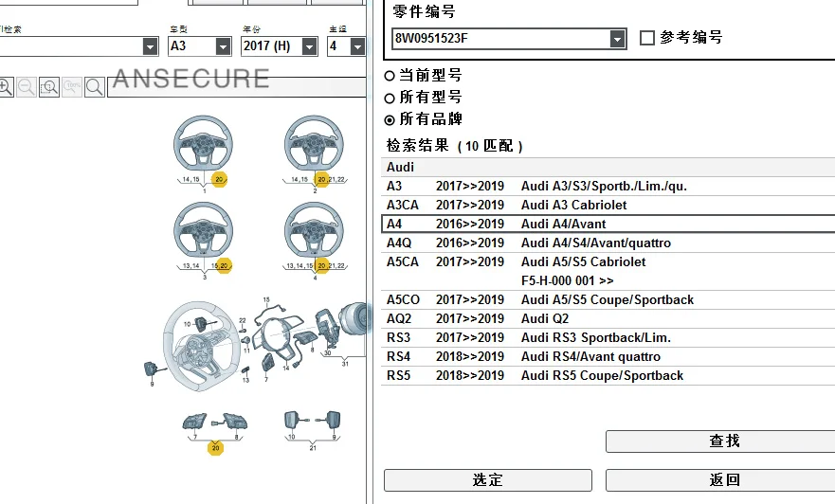Tick the 参考编号 checkbox
The image size is (835, 504).
point(647,38)
